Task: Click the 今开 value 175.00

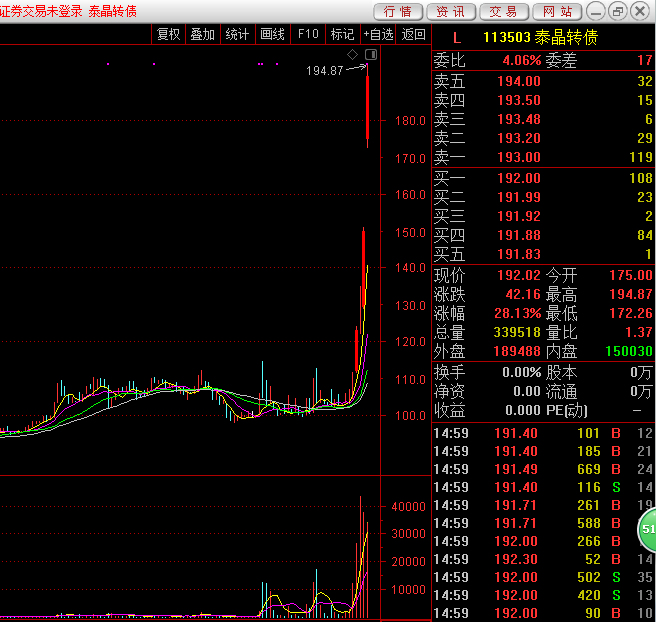Action: 631,275
